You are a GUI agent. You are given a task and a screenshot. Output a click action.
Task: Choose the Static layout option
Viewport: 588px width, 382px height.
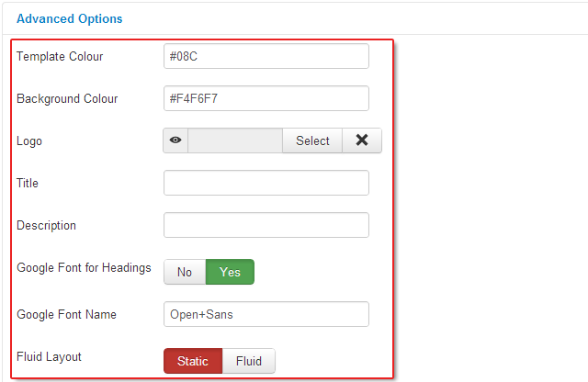(193, 361)
